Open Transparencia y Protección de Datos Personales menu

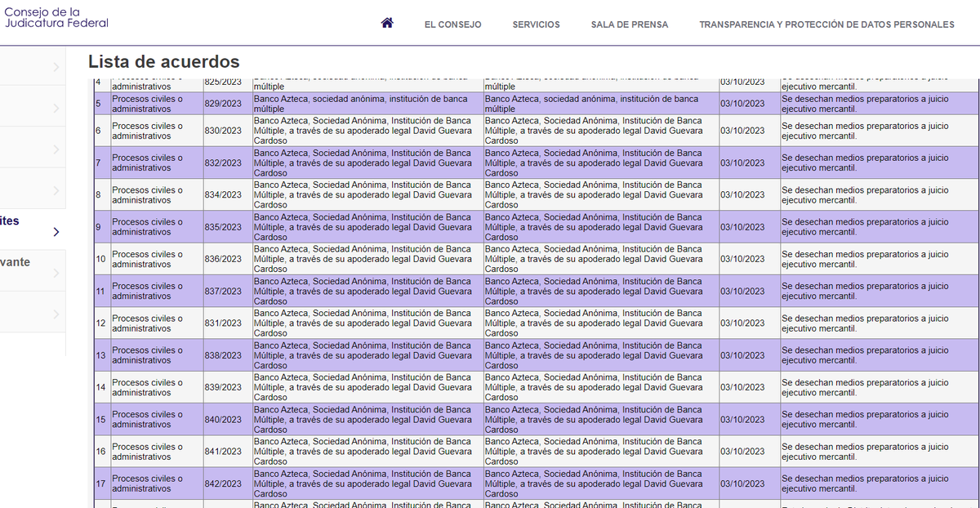826,25
